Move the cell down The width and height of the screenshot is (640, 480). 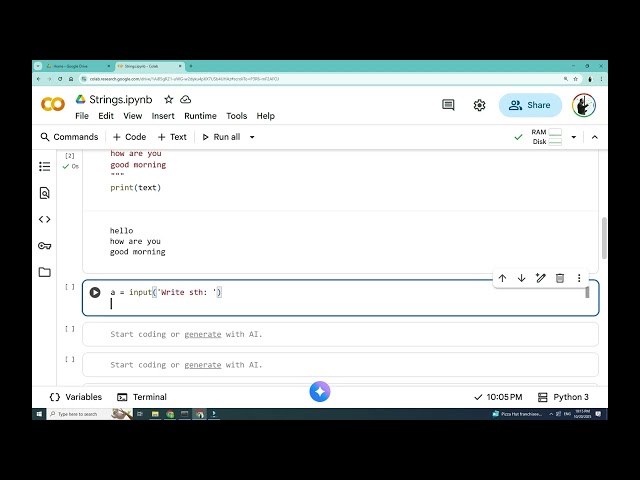coord(521,278)
